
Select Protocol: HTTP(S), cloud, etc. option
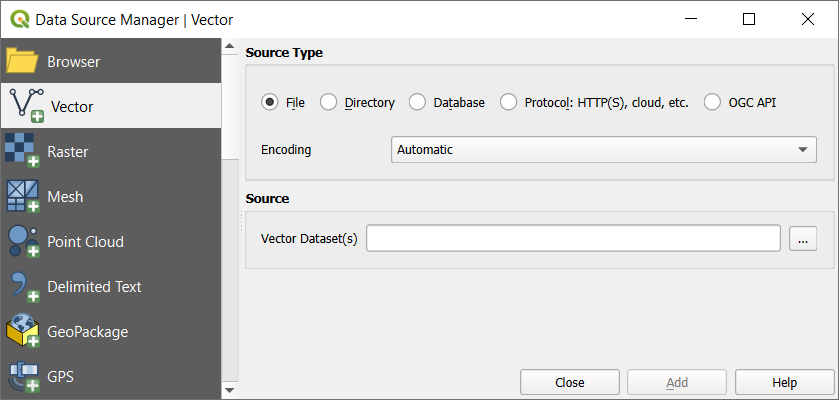click(508, 102)
